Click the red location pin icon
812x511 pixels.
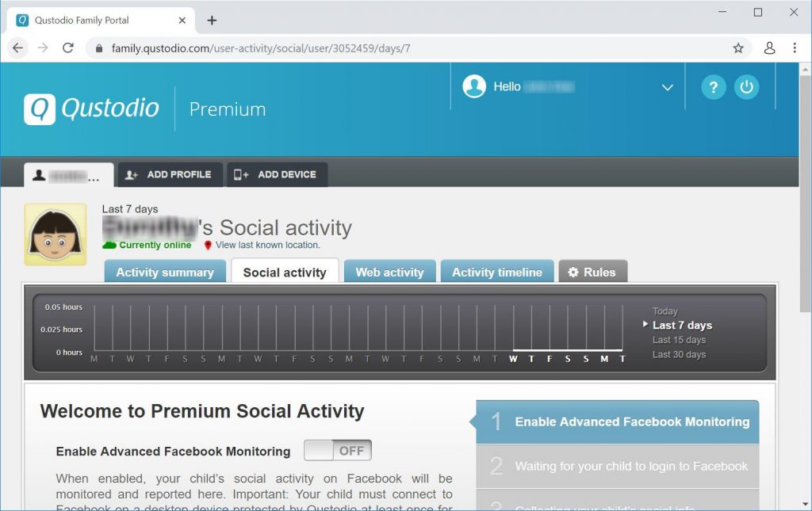[208, 245]
